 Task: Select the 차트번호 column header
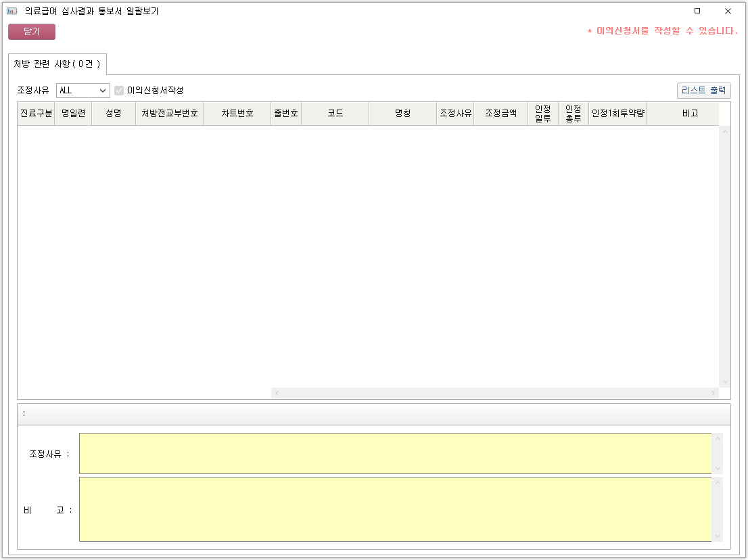click(237, 114)
